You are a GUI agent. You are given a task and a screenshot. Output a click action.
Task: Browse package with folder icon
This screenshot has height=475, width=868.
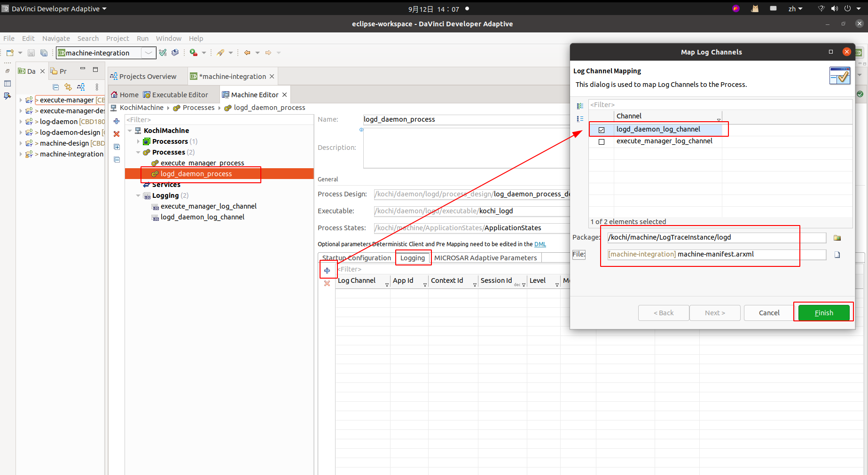click(837, 238)
